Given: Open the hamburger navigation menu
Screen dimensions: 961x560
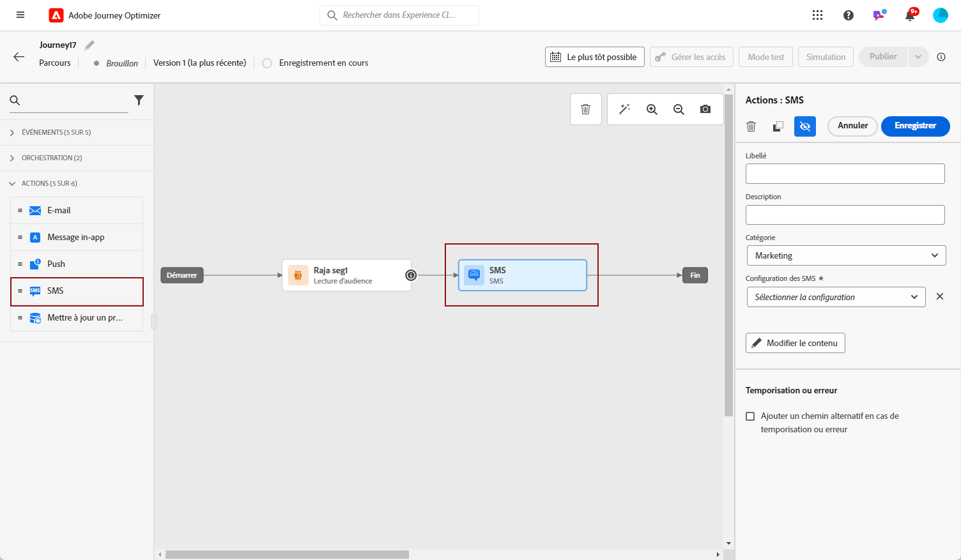Looking at the screenshot, I should [x=20, y=15].
